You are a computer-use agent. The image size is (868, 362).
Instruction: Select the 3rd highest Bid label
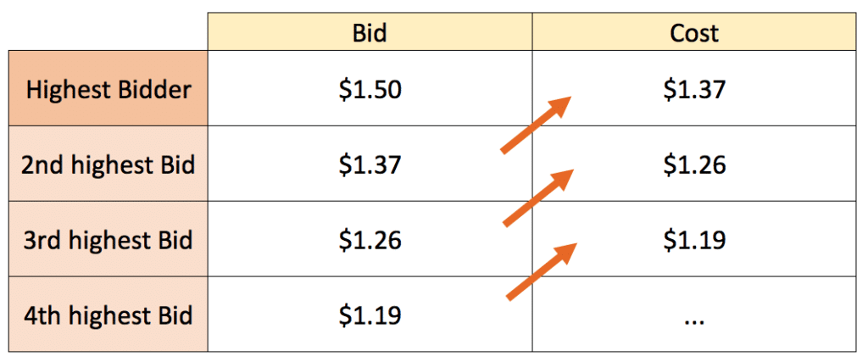[108, 240]
